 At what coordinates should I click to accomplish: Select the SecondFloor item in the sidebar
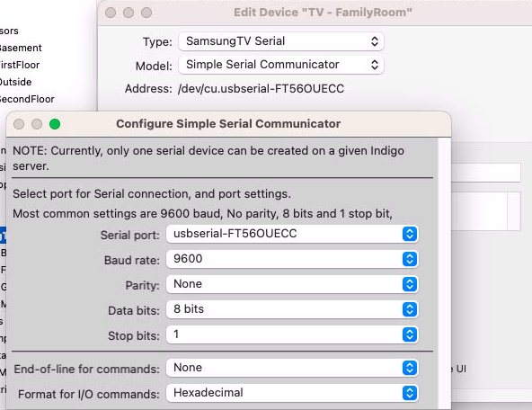pos(27,99)
